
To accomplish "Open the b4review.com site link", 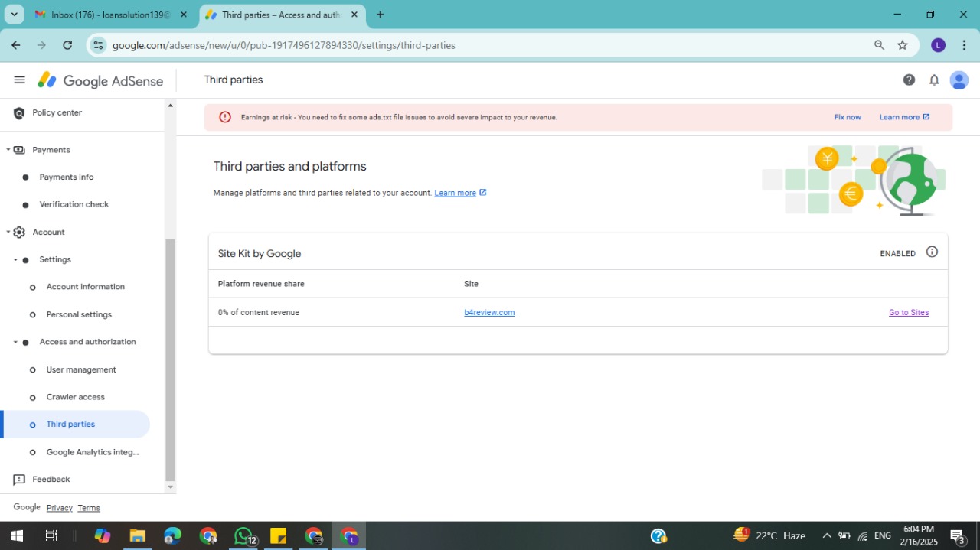I will pyautogui.click(x=489, y=312).
